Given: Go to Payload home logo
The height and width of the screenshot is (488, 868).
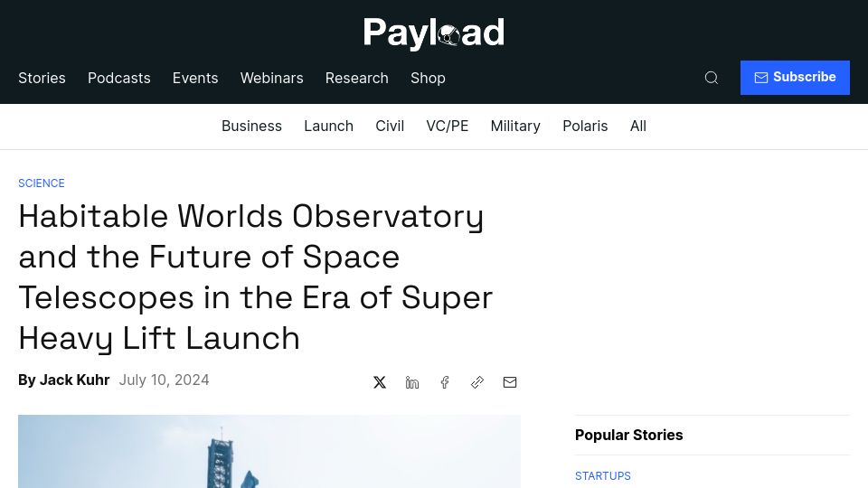Looking at the screenshot, I should pyautogui.click(x=434, y=33).
